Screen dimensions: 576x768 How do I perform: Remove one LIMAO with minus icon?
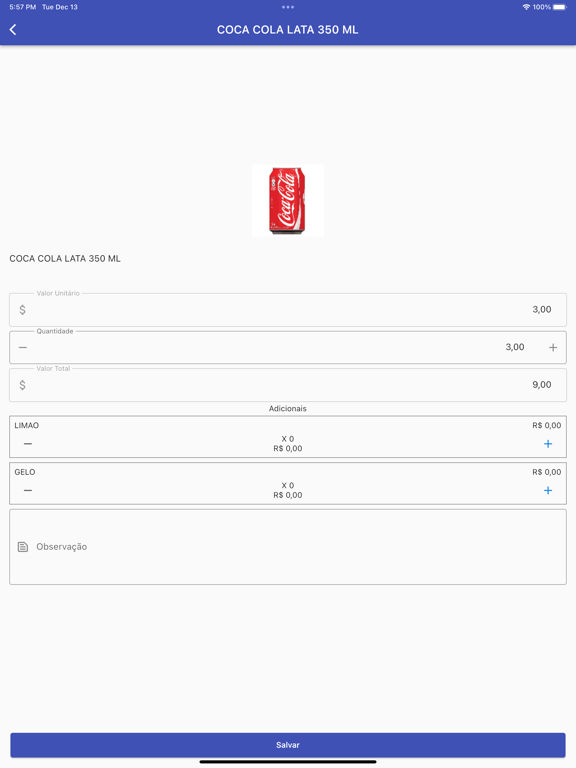(x=28, y=444)
